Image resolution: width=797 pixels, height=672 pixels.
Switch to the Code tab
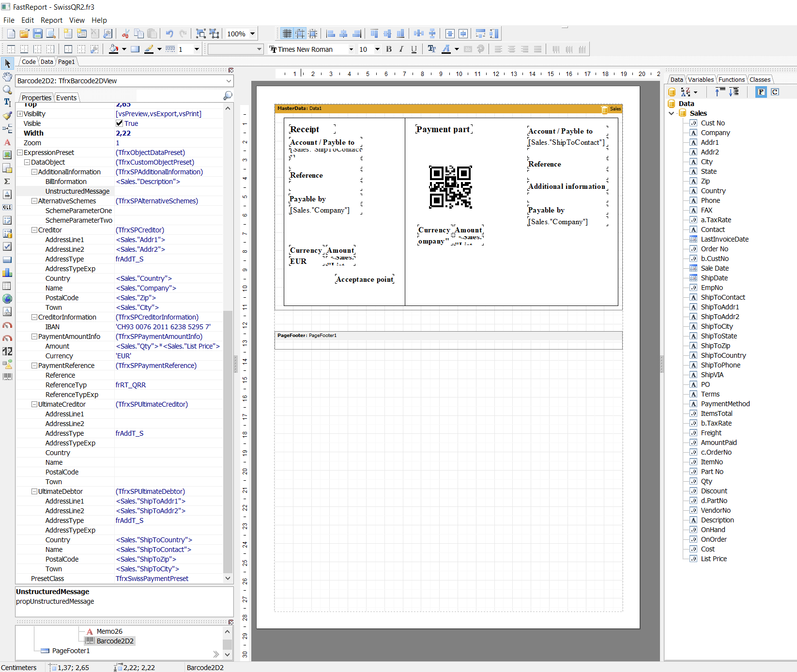tap(29, 61)
